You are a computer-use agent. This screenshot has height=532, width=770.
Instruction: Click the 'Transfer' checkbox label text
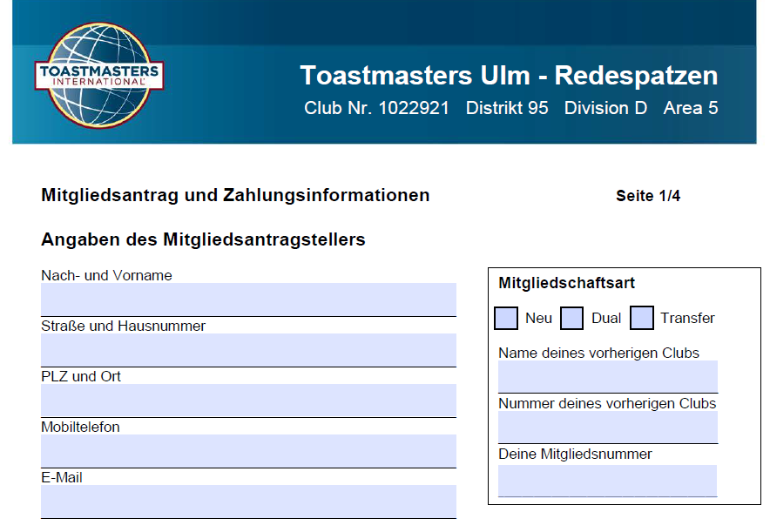[x=687, y=318]
